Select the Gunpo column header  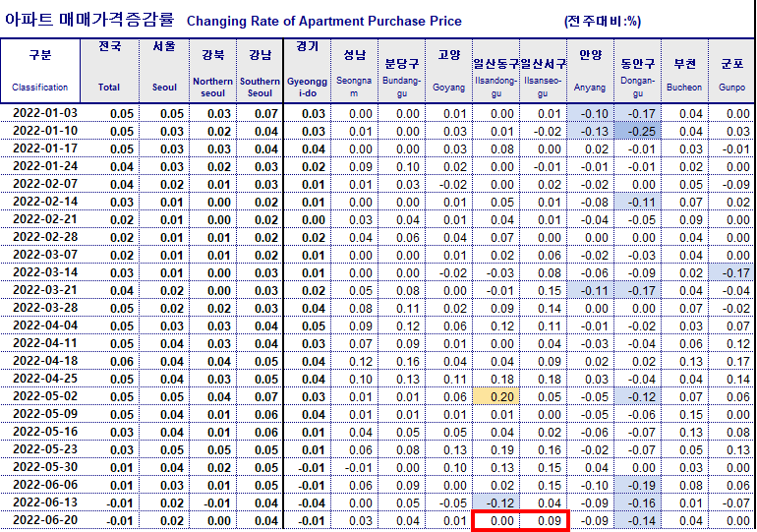731,71
